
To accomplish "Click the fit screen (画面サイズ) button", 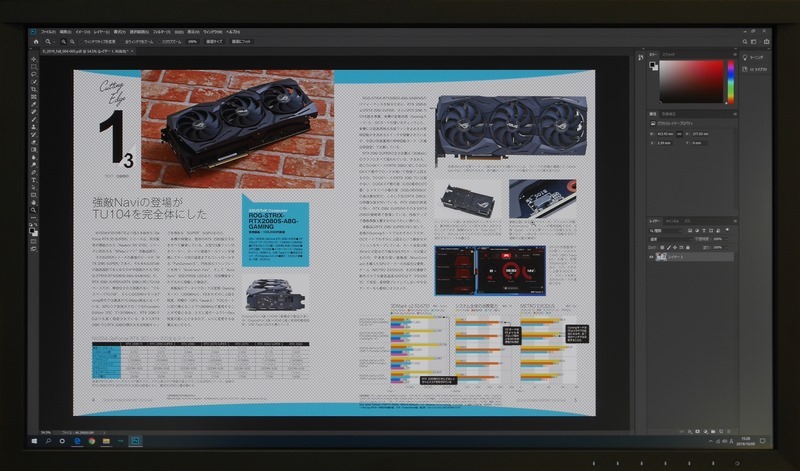I will (214, 42).
